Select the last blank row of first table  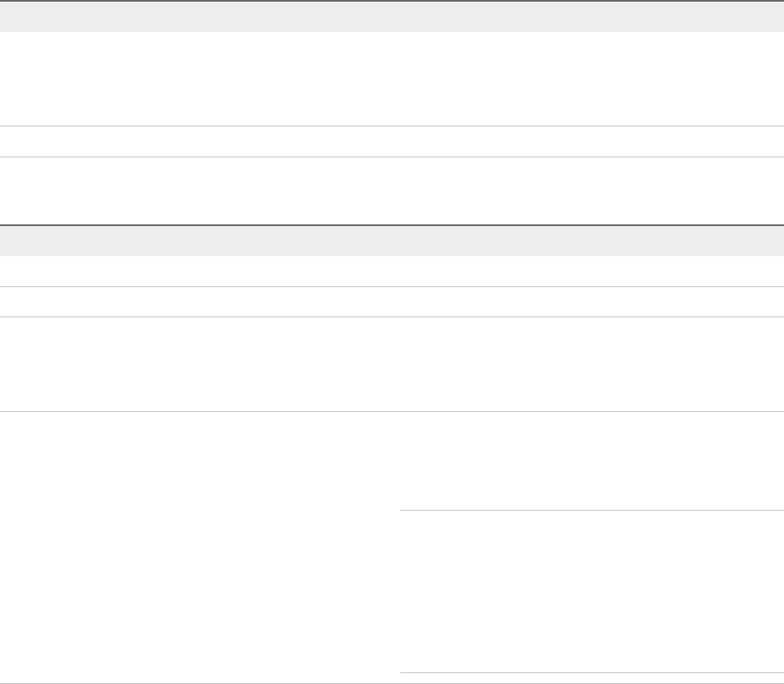click(392, 190)
